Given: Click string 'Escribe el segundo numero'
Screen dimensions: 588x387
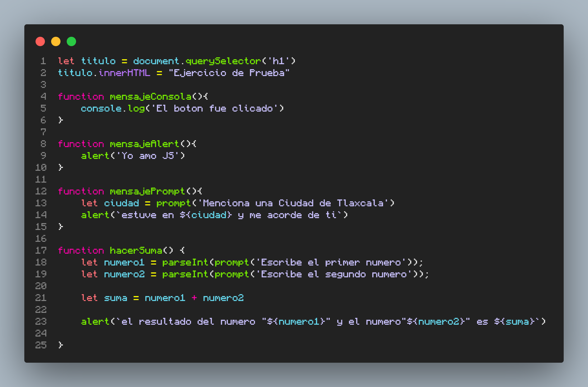Looking at the screenshot, I should (334, 274).
